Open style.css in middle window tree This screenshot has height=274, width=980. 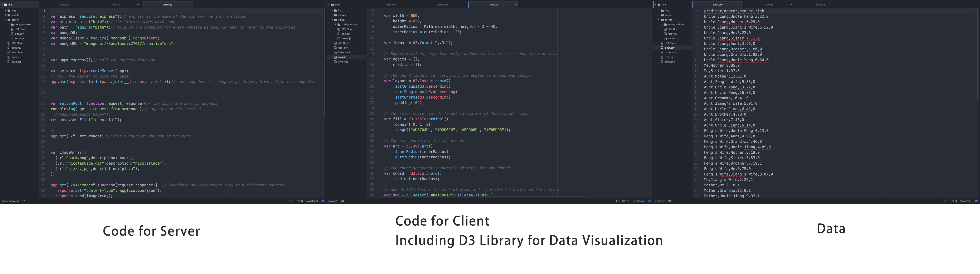(x=343, y=62)
